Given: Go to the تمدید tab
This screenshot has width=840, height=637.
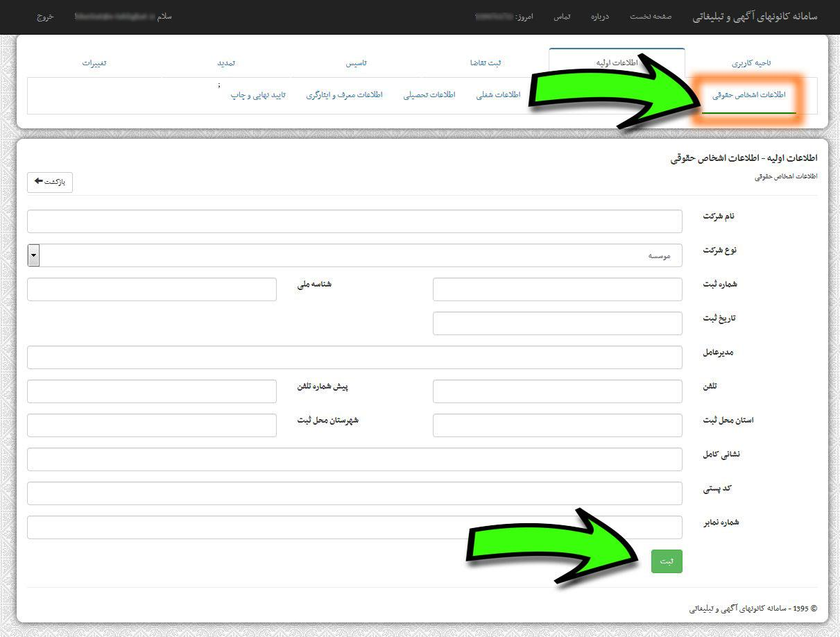Looking at the screenshot, I should point(226,63).
